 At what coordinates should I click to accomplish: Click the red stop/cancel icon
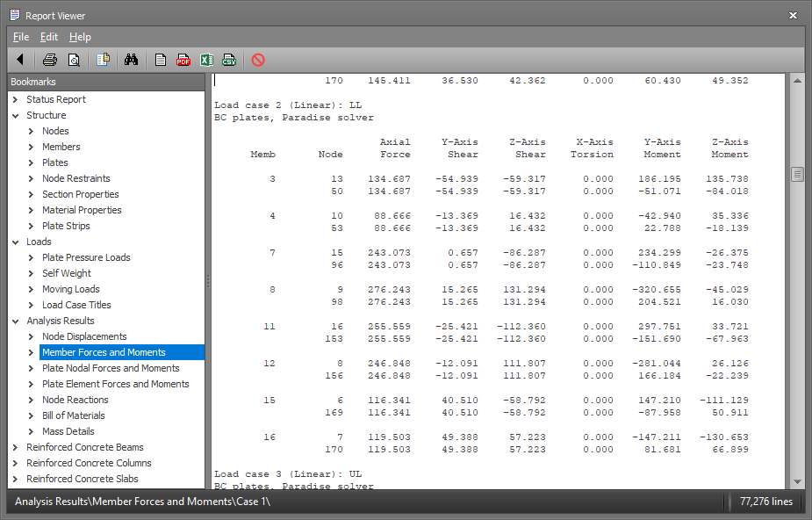[x=258, y=60]
